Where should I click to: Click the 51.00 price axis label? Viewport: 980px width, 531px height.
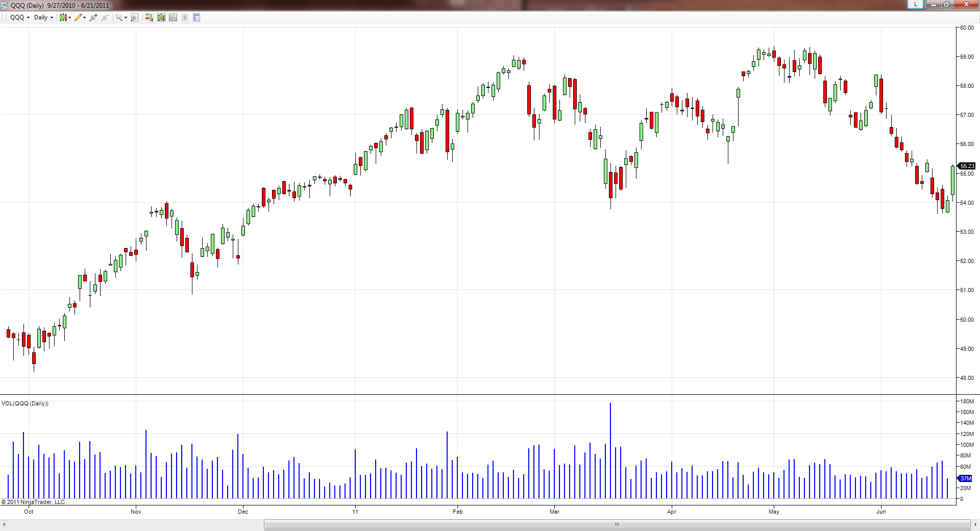[x=967, y=290]
